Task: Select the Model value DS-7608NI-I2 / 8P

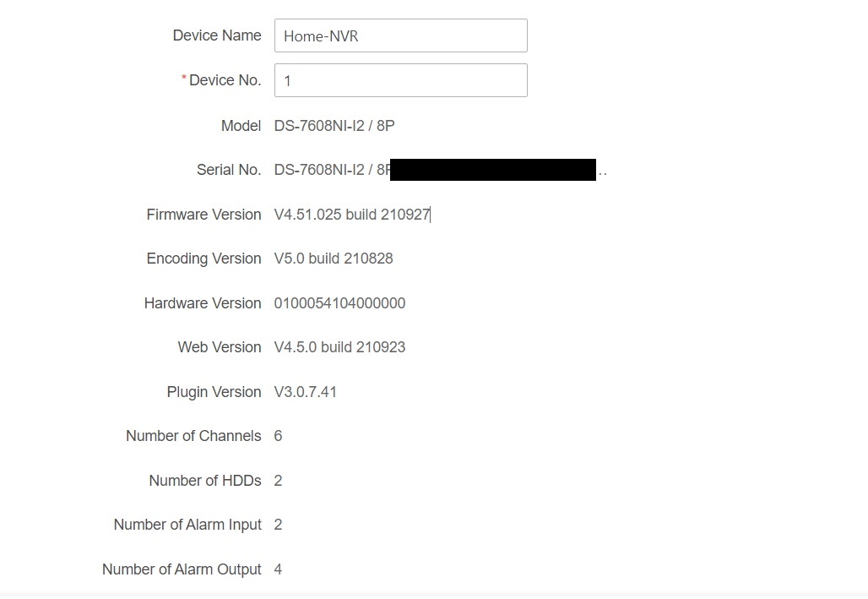Action: (x=334, y=126)
